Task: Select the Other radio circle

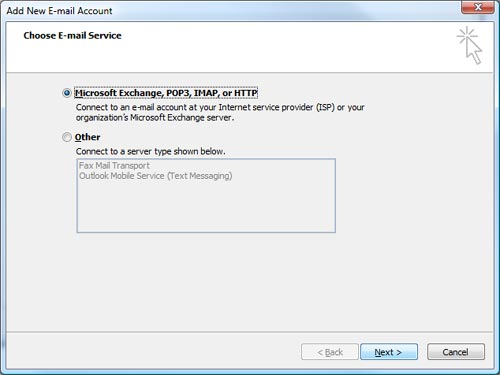Action: pos(67,137)
